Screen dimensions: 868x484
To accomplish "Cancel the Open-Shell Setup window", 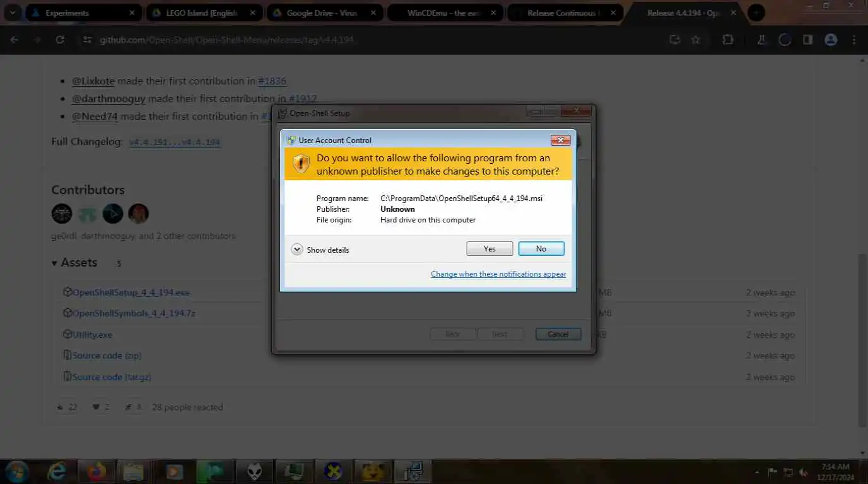I will coord(558,334).
